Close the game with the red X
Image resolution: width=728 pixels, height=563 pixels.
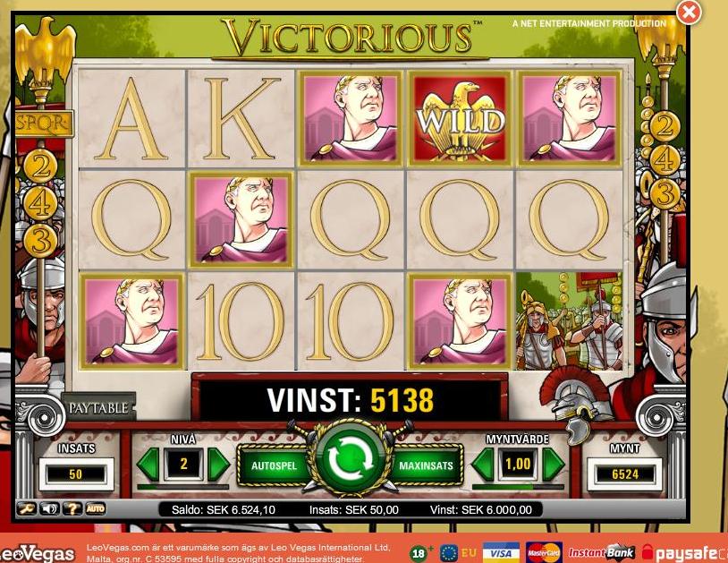click(689, 13)
